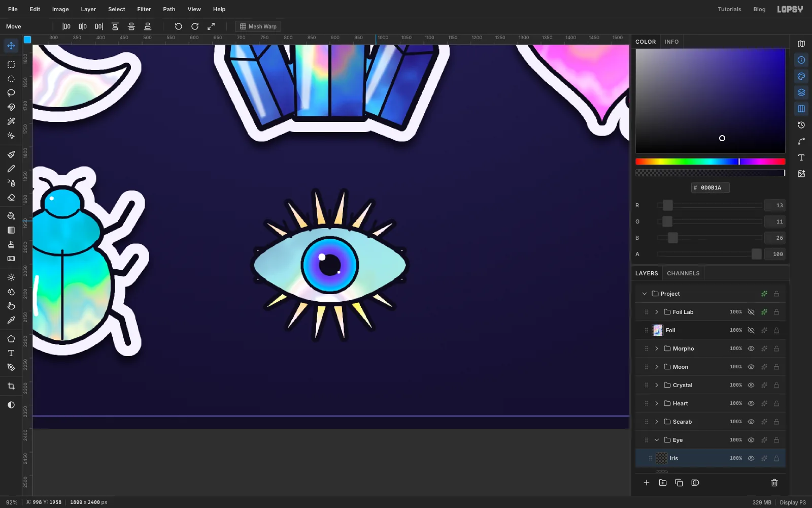This screenshot has height=508, width=812.
Task: Click the undo arrow icon
Action: 179,26
